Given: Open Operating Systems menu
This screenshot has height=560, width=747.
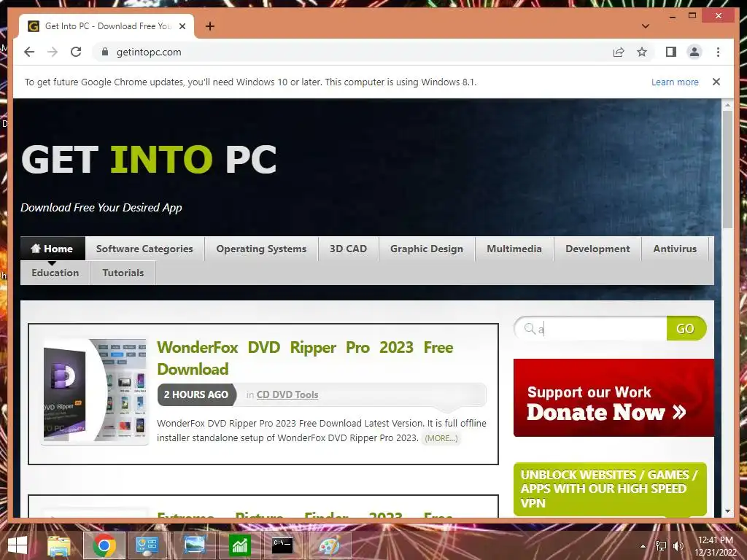Looking at the screenshot, I should 261,249.
